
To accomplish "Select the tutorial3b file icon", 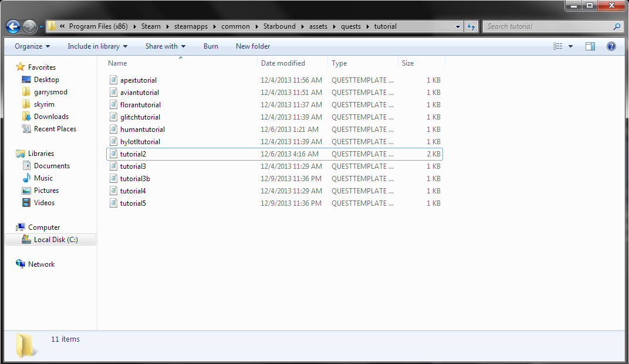I will (x=113, y=178).
